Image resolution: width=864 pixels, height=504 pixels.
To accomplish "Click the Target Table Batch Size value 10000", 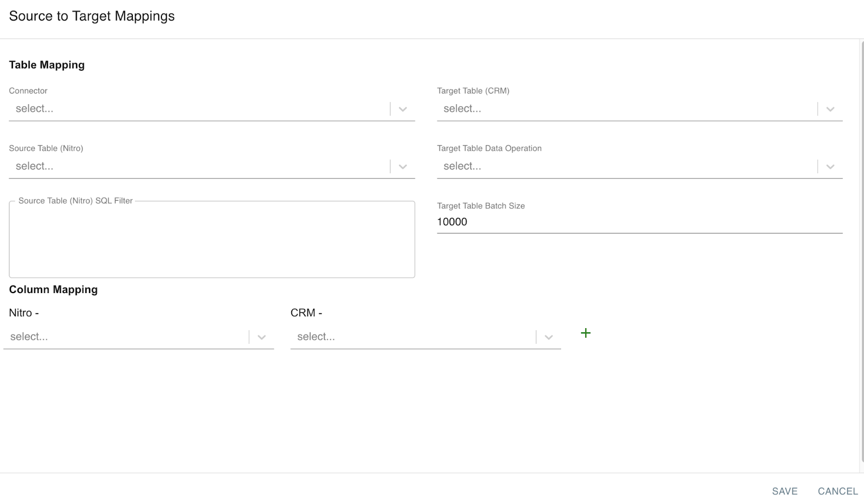I will [x=452, y=222].
